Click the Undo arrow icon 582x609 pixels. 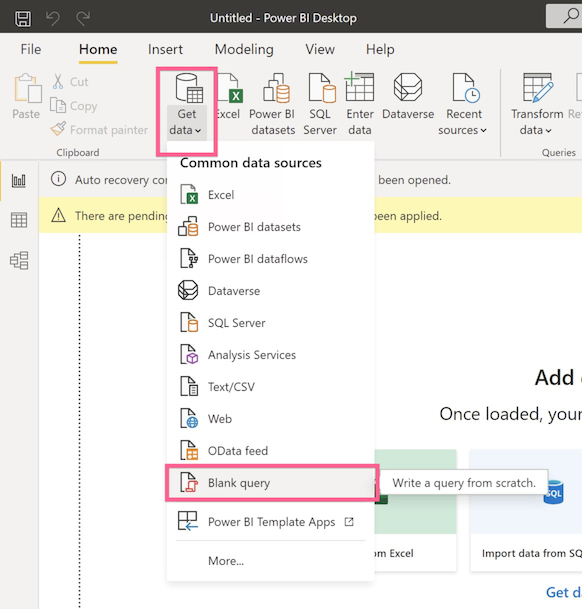coord(53,18)
